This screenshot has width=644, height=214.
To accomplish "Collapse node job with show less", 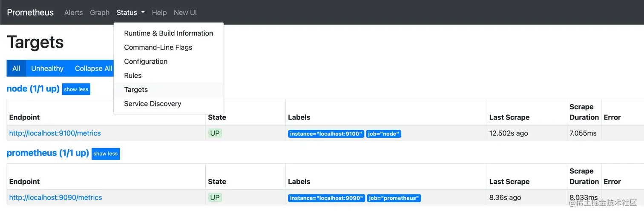I will tap(76, 89).
